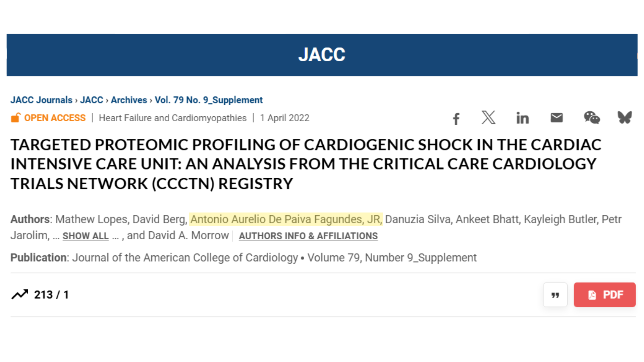Share article via email envelope icon
This screenshot has width=644, height=362.
point(556,118)
